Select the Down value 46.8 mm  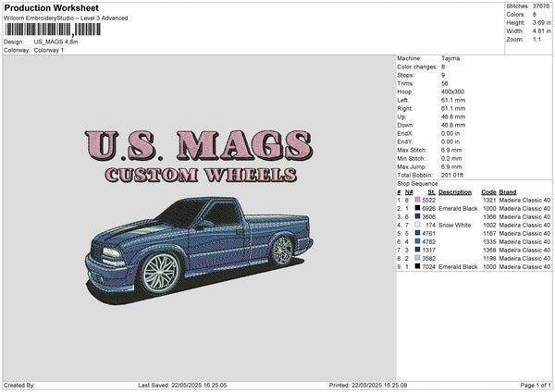453,125
